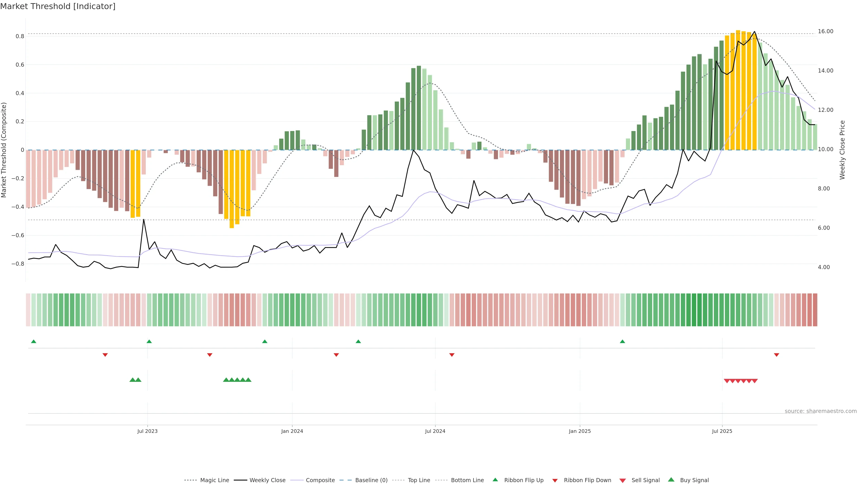Click the Jan 2024 axis label

(x=292, y=431)
